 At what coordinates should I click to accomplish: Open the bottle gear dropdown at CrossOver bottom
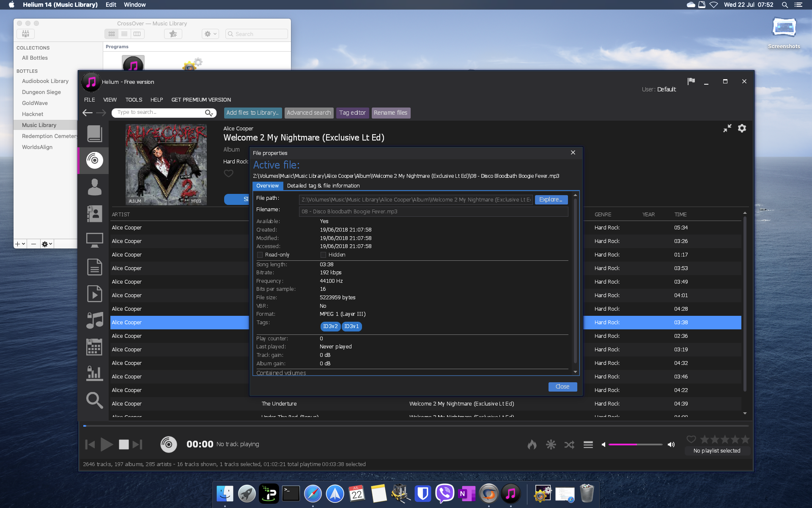pos(47,244)
